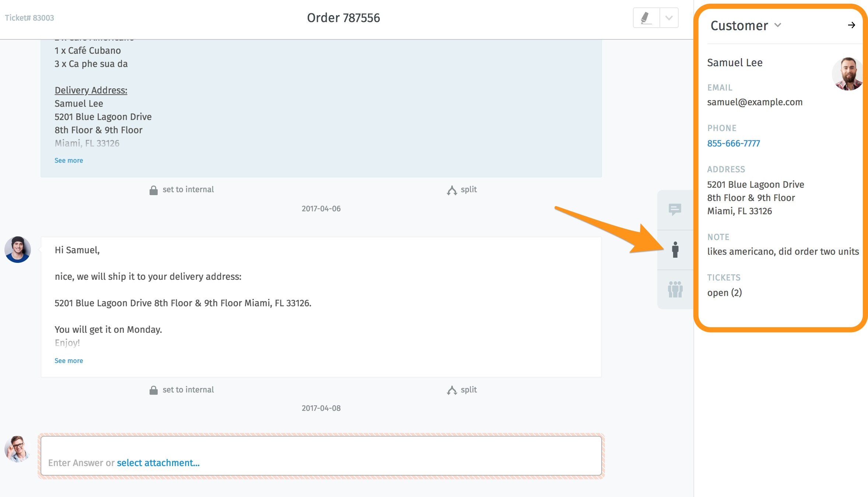This screenshot has height=497, width=868.
Task: Set the order message to internal
Action: click(188, 189)
